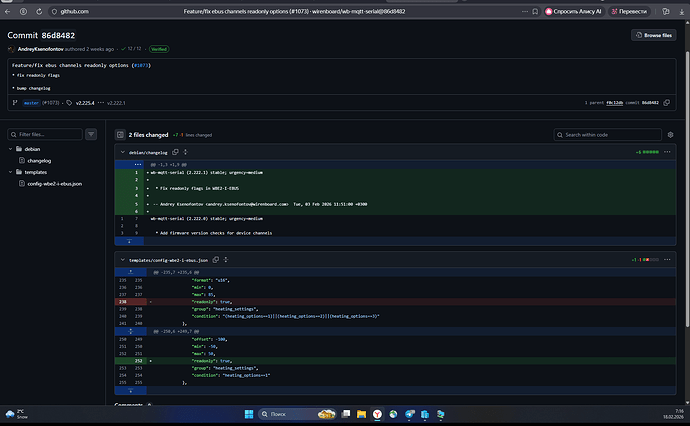
Task: Open diff view settings gear
Action: click(x=670, y=135)
